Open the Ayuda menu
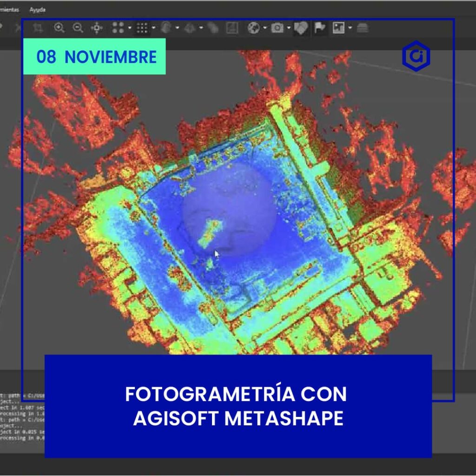The width and height of the screenshot is (476, 476). point(37,10)
